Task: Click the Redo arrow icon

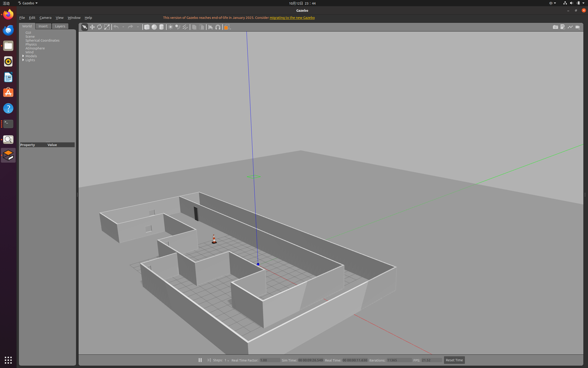Action: click(x=130, y=27)
